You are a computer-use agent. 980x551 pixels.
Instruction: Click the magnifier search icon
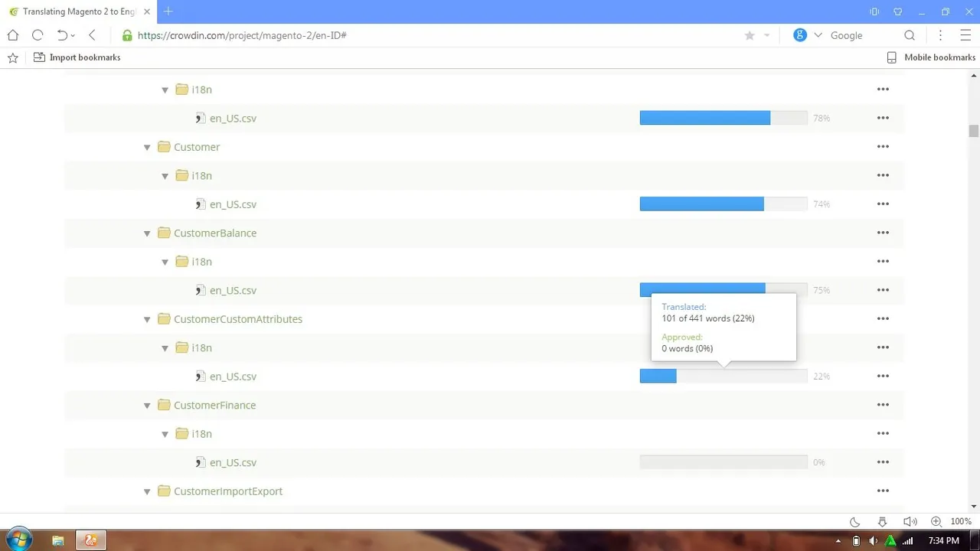(x=910, y=35)
